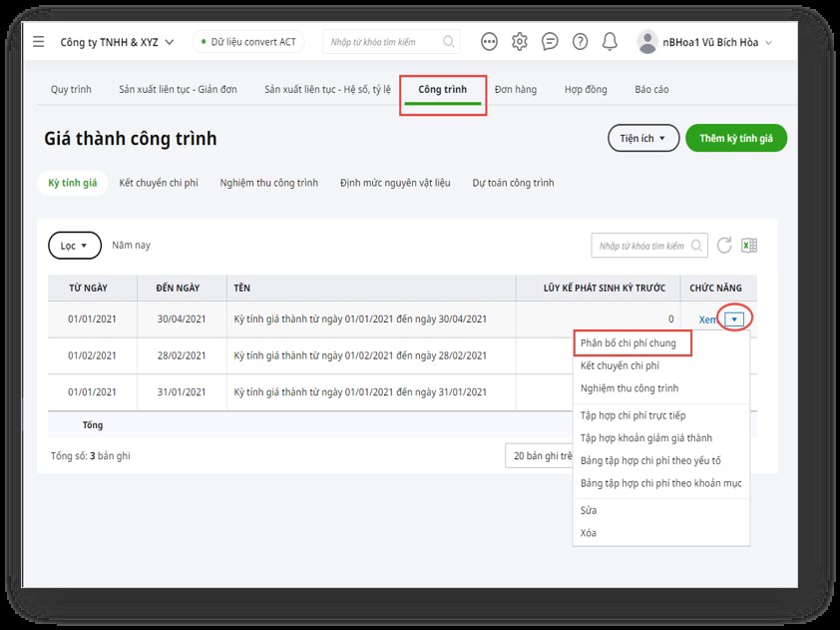Click search magnifier in top search box
Image resolution: width=840 pixels, height=630 pixels.
pyautogui.click(x=448, y=41)
